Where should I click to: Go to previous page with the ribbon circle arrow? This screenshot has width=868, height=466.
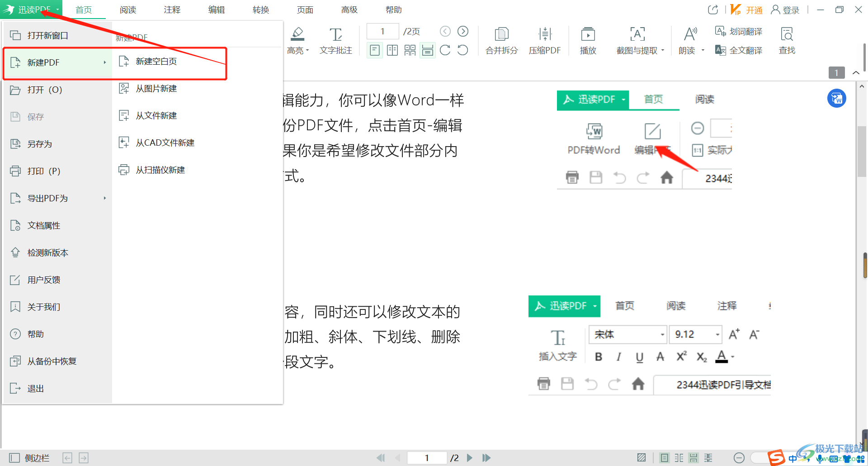pyautogui.click(x=445, y=31)
